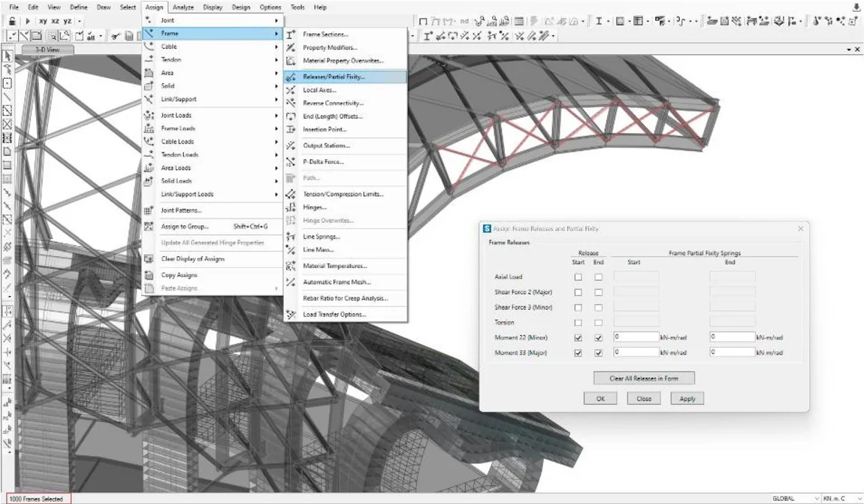Click the Joint Loads menu icon
The width and height of the screenshot is (864, 504).
(149, 115)
